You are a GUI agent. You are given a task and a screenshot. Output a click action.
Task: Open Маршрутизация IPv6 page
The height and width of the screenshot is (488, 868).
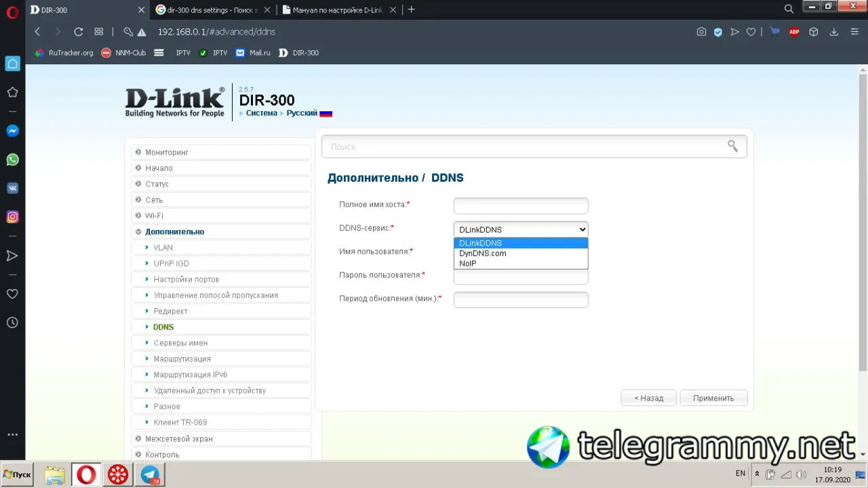point(221,375)
